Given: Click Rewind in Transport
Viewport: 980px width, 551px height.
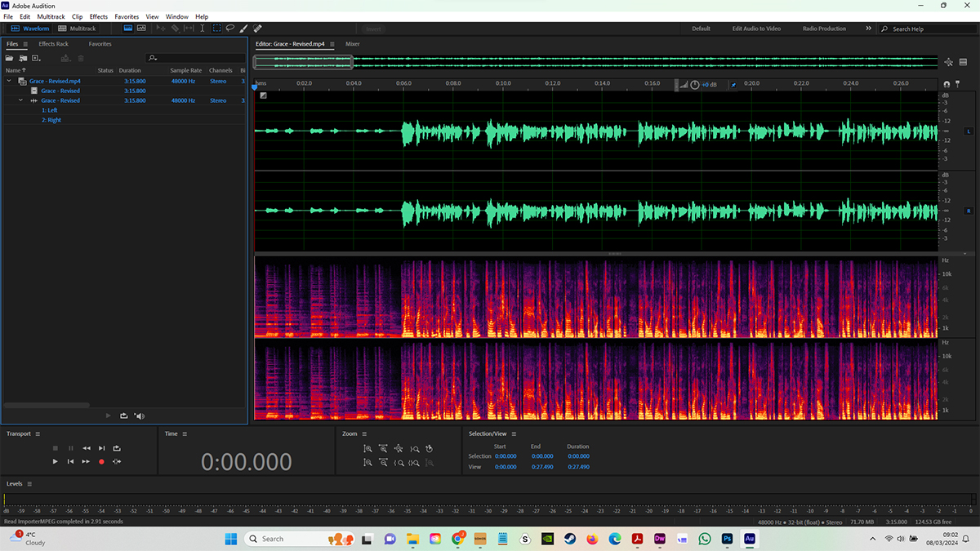Looking at the screenshot, I should [x=86, y=448].
